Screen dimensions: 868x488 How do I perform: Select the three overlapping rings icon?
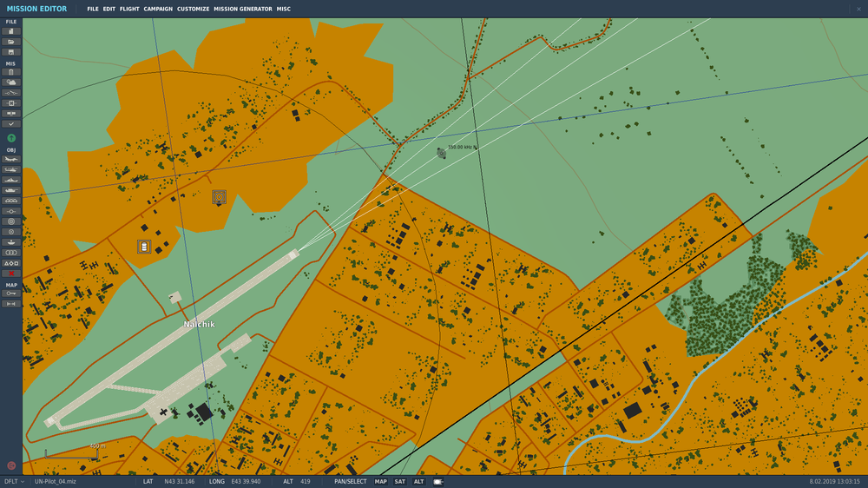point(11,253)
